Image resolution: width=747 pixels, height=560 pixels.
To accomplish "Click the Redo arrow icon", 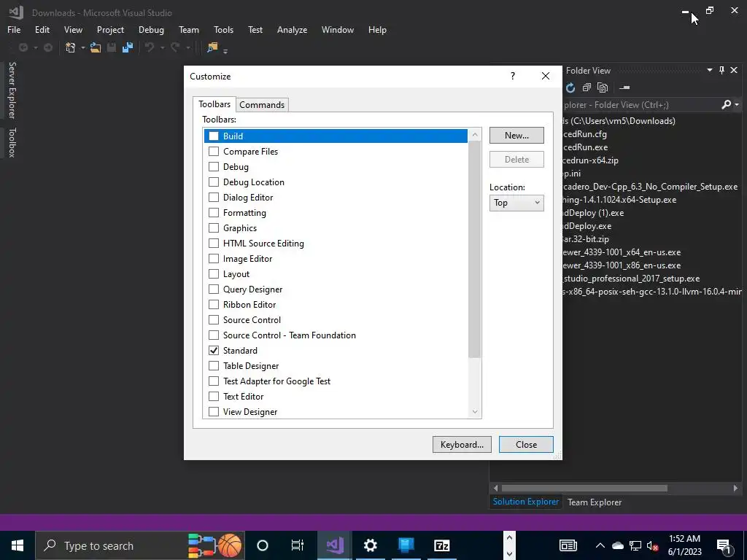I will pyautogui.click(x=175, y=47).
